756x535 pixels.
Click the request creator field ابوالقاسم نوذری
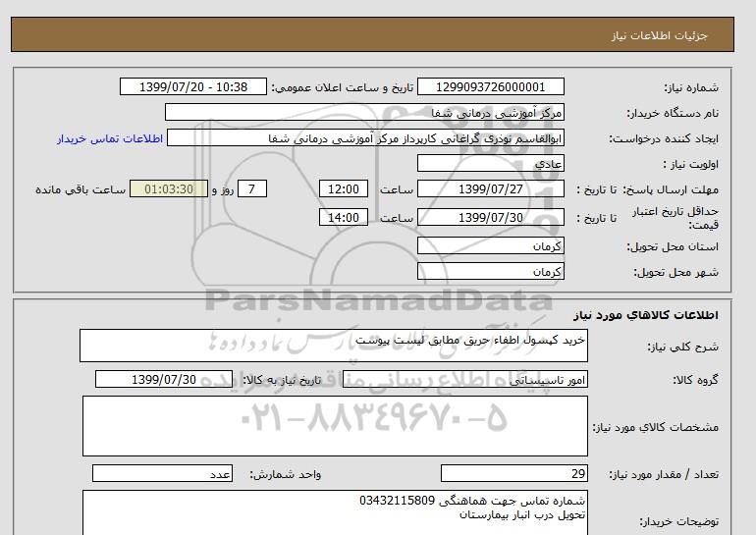[365, 137]
